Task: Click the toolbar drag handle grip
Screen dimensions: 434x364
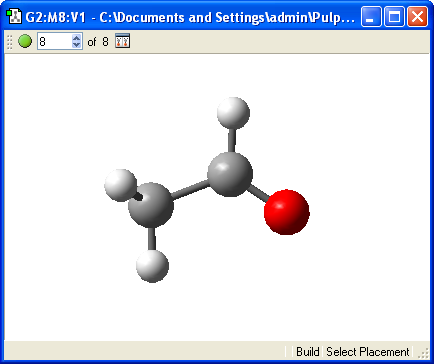Action: (10, 42)
